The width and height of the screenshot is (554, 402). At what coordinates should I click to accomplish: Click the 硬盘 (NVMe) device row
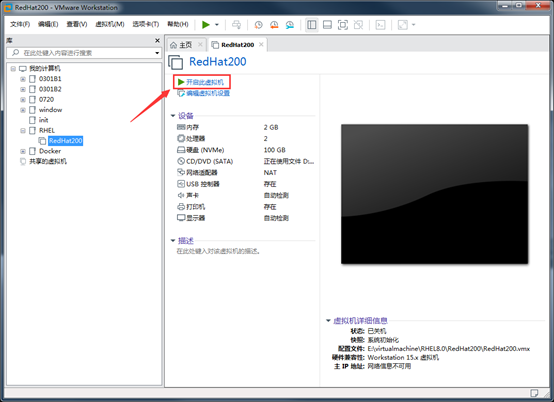click(x=245, y=150)
